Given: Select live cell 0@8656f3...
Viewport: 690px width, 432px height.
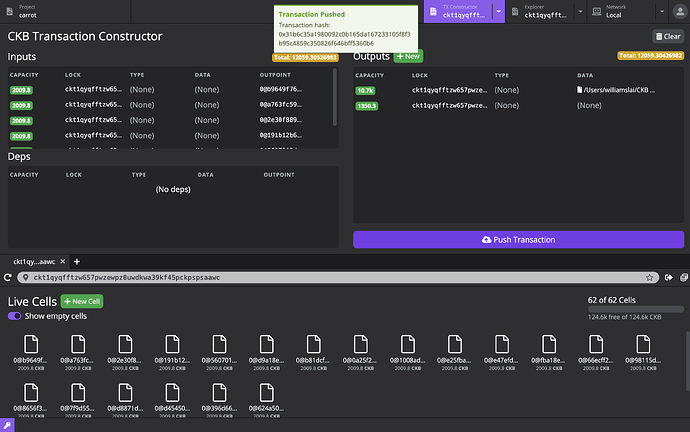Looking at the screenshot, I should (x=31, y=399).
